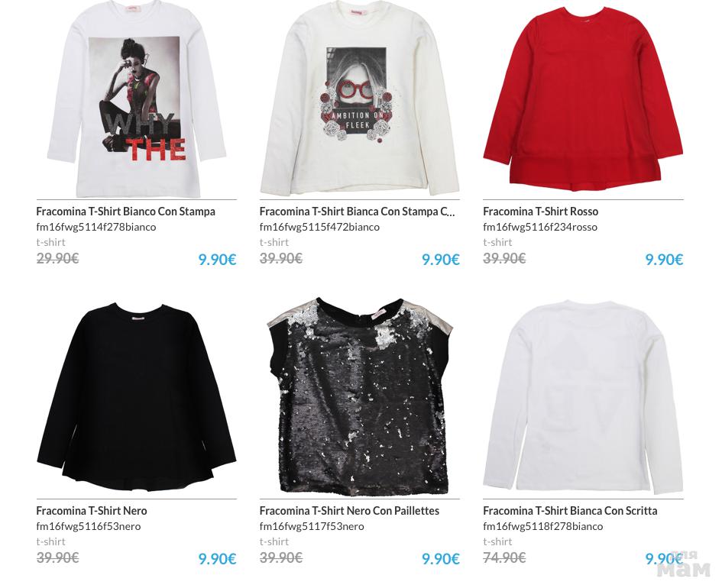This screenshot has height=588, width=722.
Task: Click the 9.90€ price of black shirt
Action: tap(217, 559)
